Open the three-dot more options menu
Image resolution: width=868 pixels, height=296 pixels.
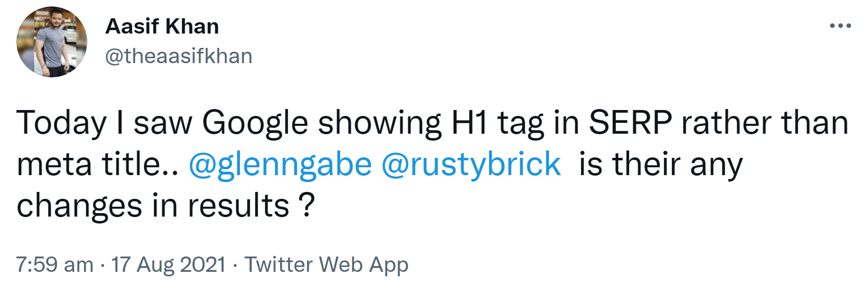(840, 26)
